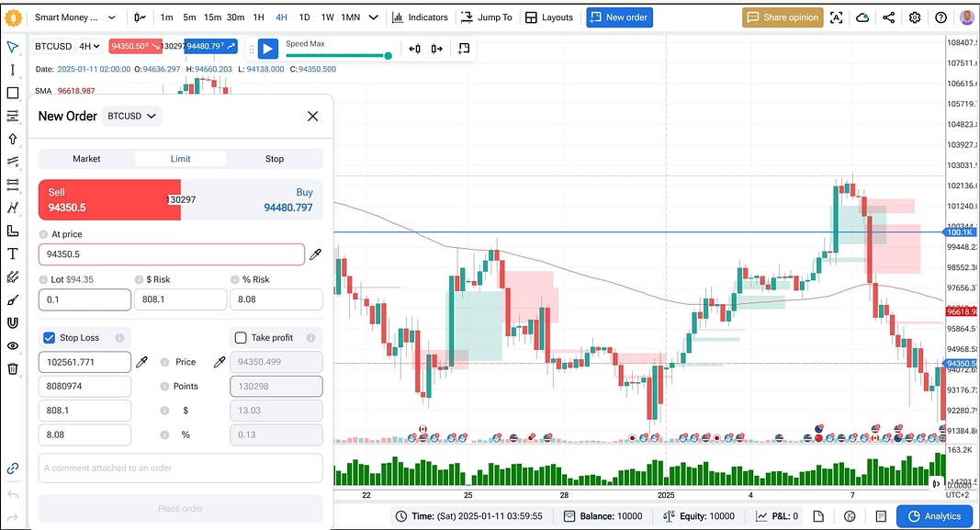
Task: Click the cloud sync icon
Action: [x=862, y=17]
